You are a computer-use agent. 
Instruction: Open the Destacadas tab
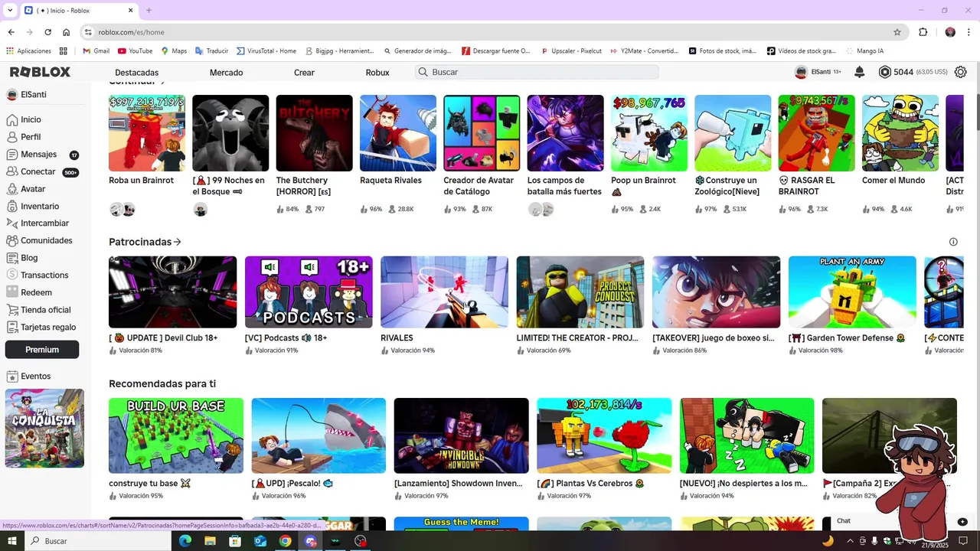point(136,73)
